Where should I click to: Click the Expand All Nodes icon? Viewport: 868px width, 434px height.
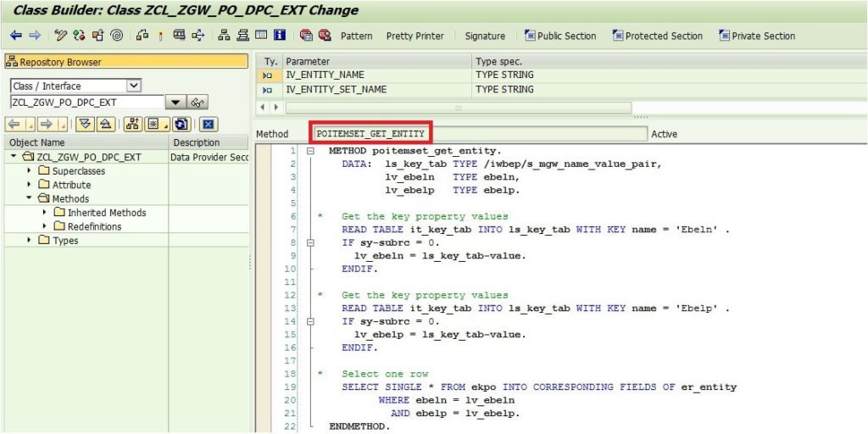click(x=85, y=124)
